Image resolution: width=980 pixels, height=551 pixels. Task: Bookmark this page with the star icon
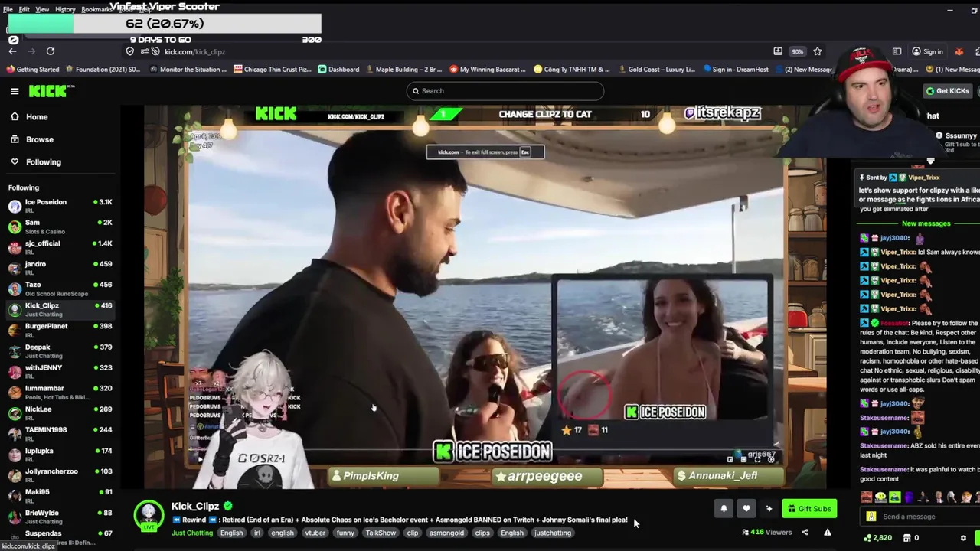[x=817, y=51]
